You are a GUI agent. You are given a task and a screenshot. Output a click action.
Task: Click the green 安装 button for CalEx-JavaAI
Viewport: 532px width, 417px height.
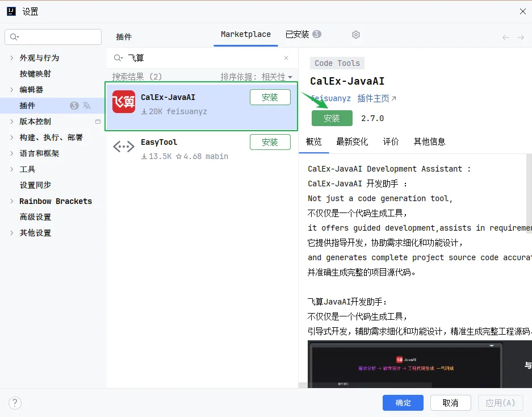332,118
